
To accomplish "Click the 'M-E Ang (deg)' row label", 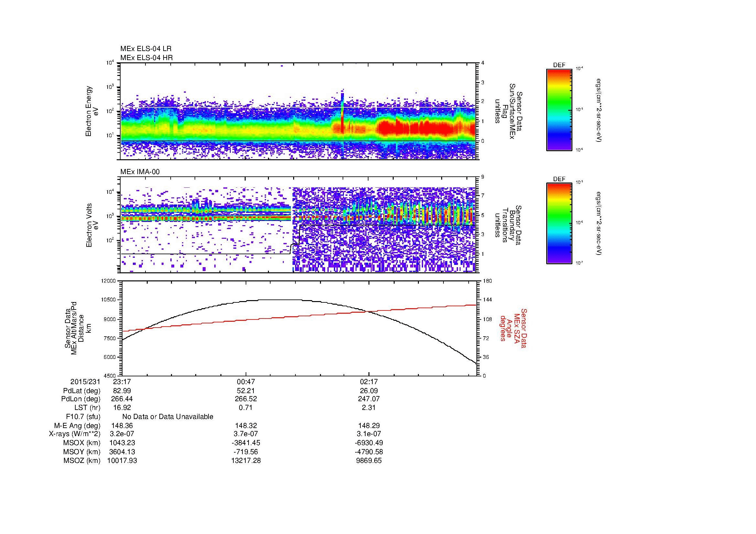I will point(77,426).
